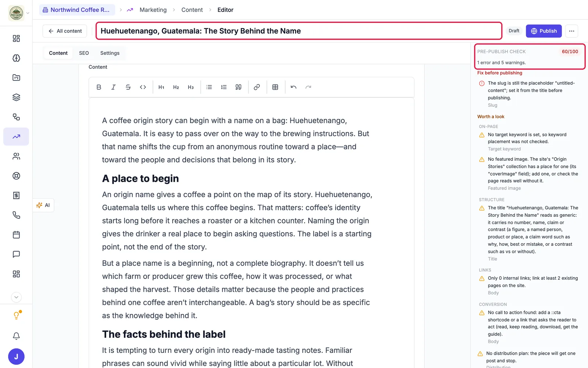This screenshot has height=368, width=588.
Task: Insert a blockquote
Action: click(239, 87)
